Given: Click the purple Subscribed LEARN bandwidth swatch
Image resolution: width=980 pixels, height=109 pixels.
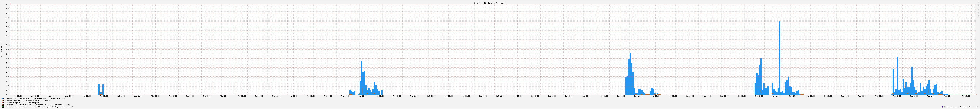Looking at the screenshot, I should click(x=942, y=107).
